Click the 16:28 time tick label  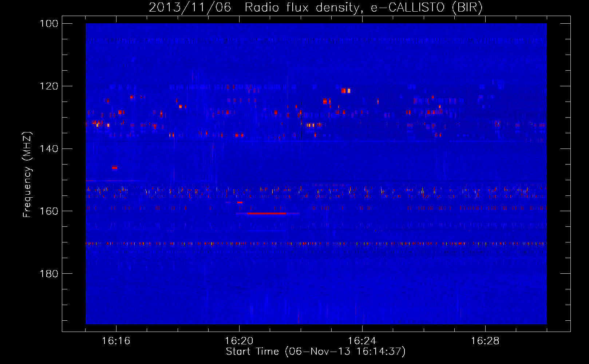pyautogui.click(x=485, y=341)
